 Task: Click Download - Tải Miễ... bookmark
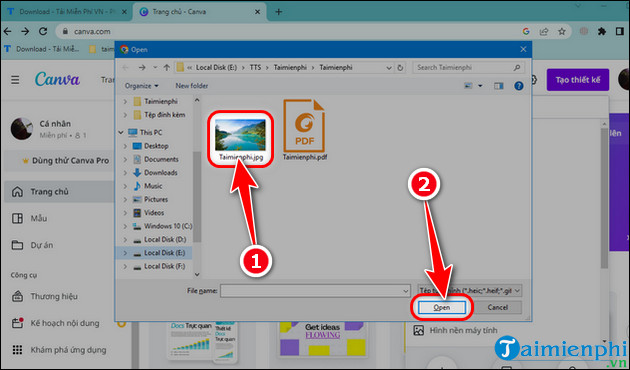click(42, 49)
